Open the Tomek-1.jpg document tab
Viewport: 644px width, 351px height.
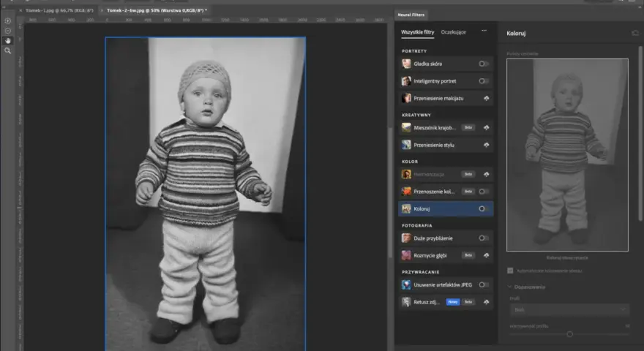pyautogui.click(x=59, y=10)
